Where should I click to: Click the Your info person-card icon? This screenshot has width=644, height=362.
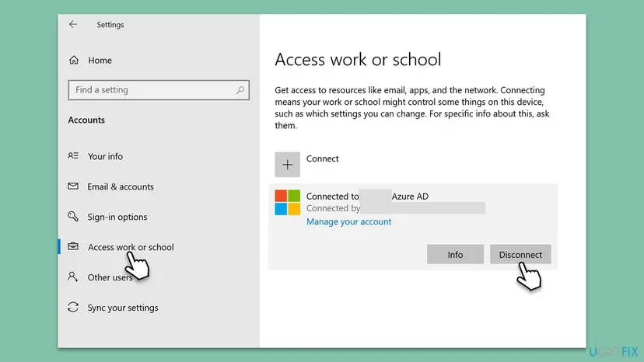(x=73, y=156)
